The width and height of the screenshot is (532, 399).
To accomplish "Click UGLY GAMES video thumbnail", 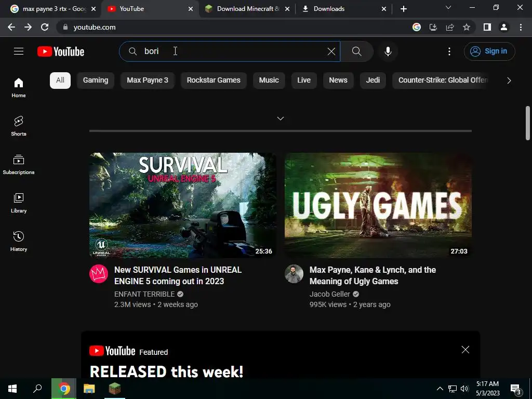I will click(x=378, y=205).
